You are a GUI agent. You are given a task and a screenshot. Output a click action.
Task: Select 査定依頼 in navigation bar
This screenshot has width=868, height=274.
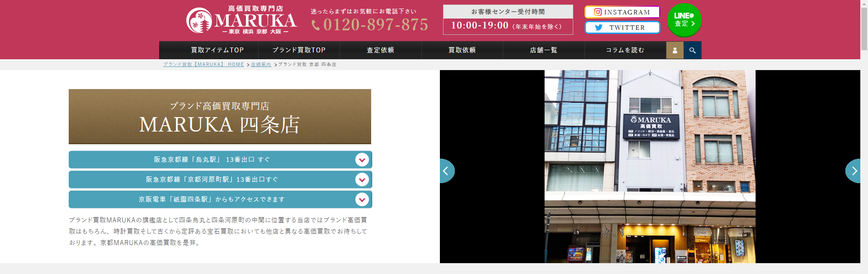380,50
